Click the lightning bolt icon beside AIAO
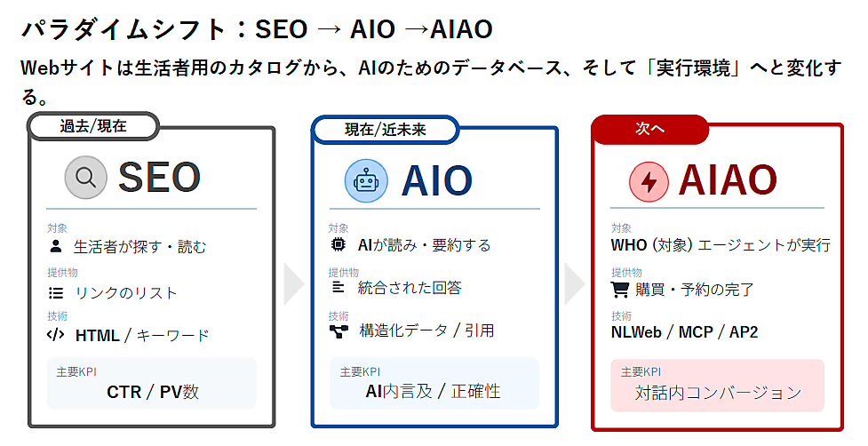Screen dimensions: 868x446 coord(649,182)
